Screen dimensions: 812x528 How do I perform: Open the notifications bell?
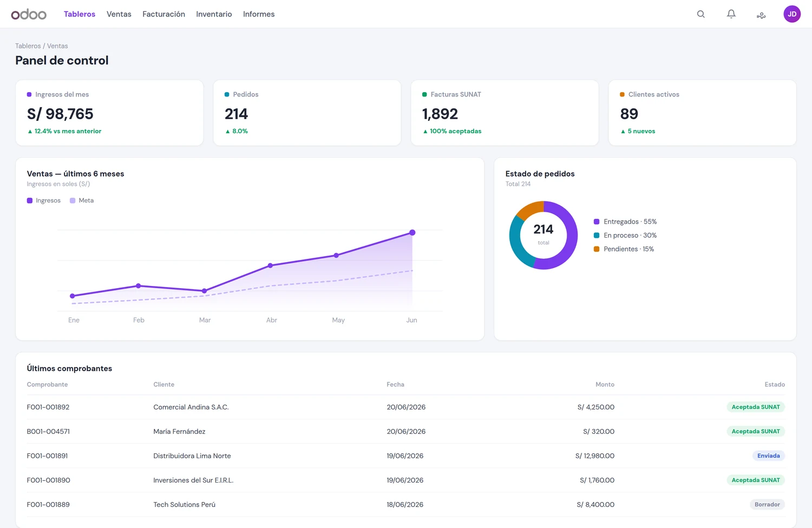pyautogui.click(x=731, y=14)
